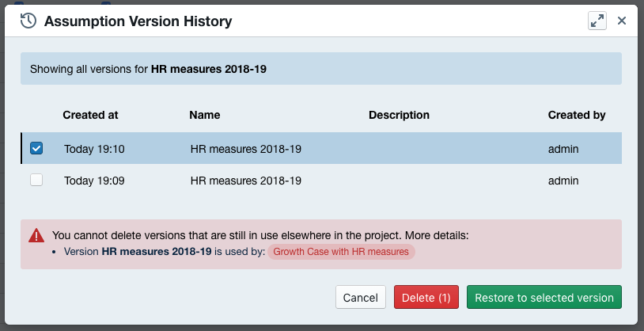Click the red warning triangle icon
This screenshot has width=644, height=331.
(36, 235)
